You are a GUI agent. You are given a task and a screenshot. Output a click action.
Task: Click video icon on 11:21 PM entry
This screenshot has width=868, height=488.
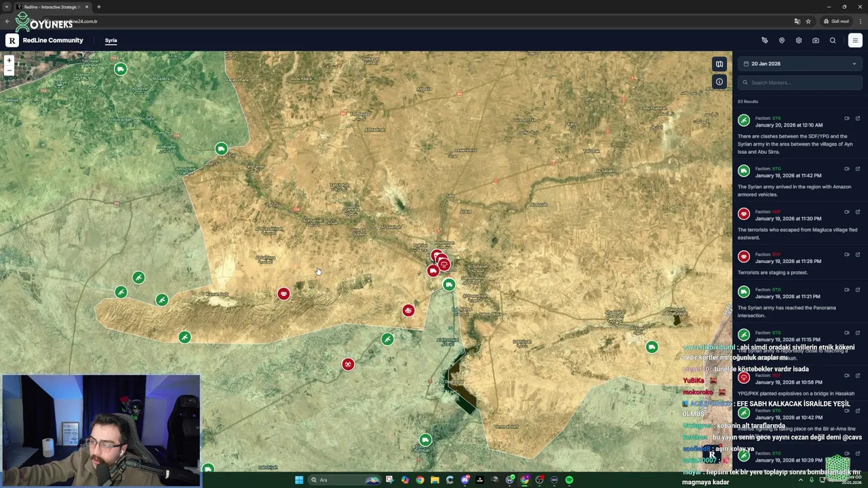coord(847,290)
